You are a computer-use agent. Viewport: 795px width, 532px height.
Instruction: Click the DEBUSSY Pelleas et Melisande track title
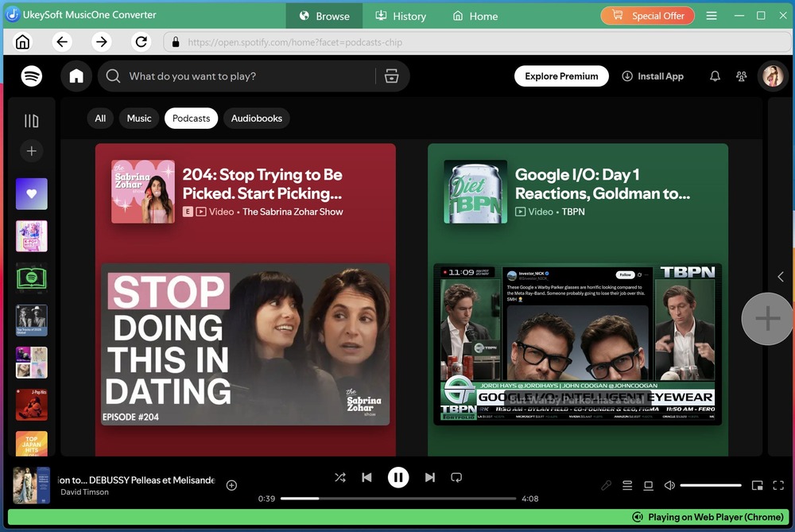[x=137, y=480]
